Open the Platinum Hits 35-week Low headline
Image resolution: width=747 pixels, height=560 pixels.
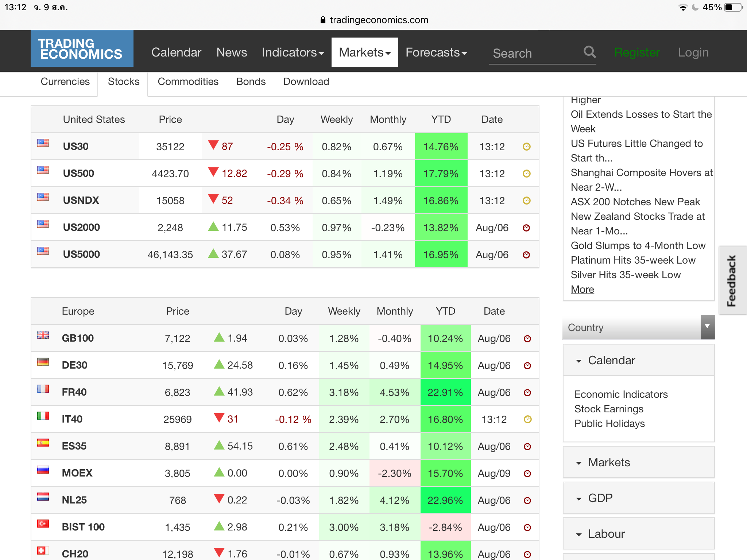(633, 260)
